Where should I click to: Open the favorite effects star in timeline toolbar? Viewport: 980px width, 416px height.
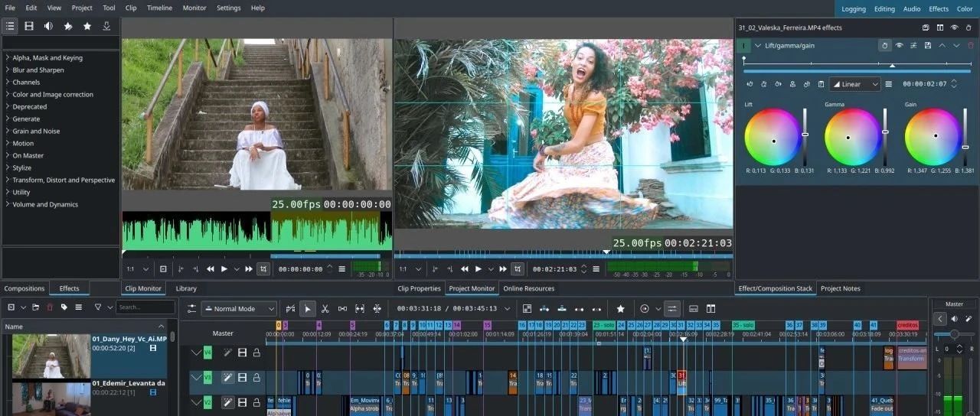click(620, 309)
